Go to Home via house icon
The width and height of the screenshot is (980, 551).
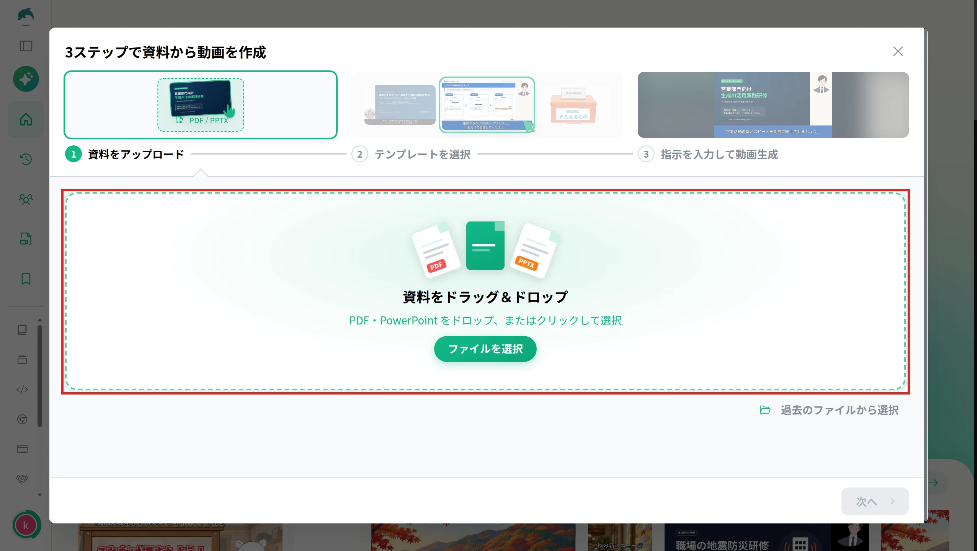tap(26, 119)
